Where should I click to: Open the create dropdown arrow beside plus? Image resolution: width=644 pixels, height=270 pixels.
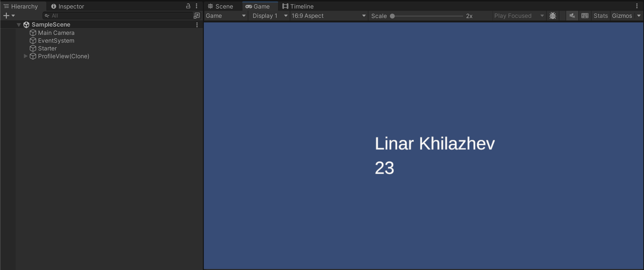pyautogui.click(x=13, y=16)
